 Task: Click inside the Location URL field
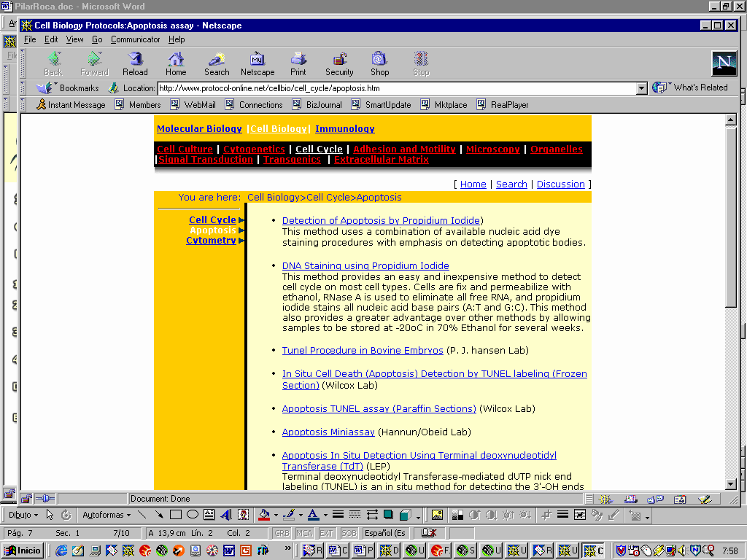pyautogui.click(x=394, y=88)
